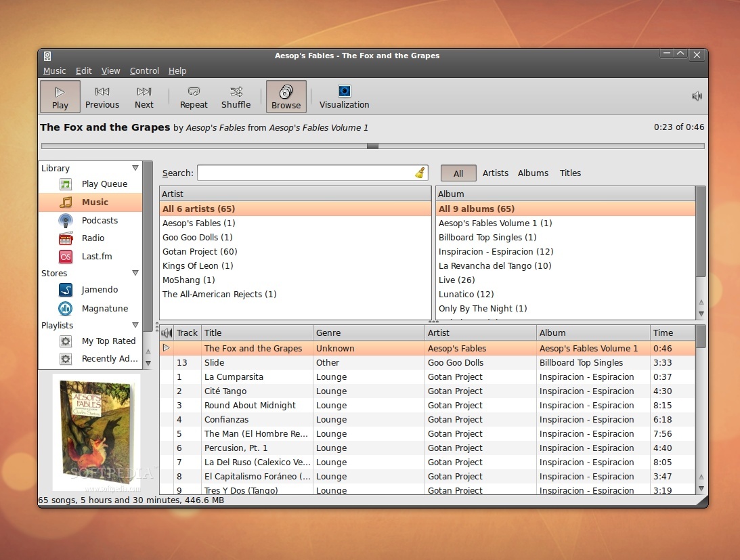Toggle the Browse panel off
Image resolution: width=740 pixels, height=560 pixels.
click(x=286, y=96)
